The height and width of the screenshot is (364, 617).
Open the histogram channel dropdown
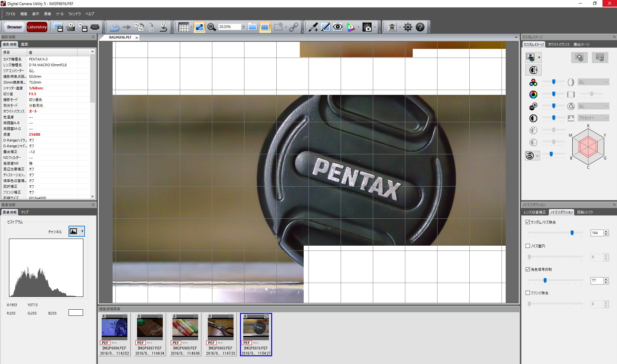pos(77,231)
